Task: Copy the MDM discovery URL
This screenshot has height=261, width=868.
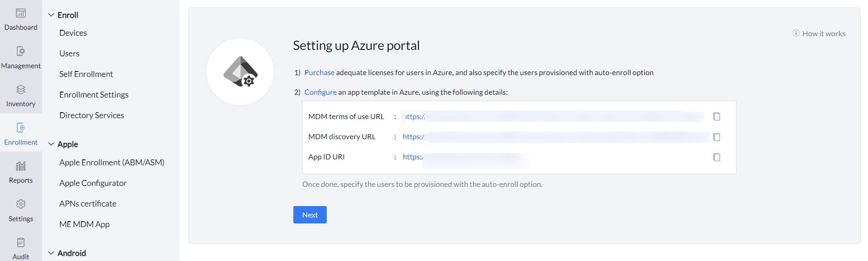Action: click(x=717, y=137)
